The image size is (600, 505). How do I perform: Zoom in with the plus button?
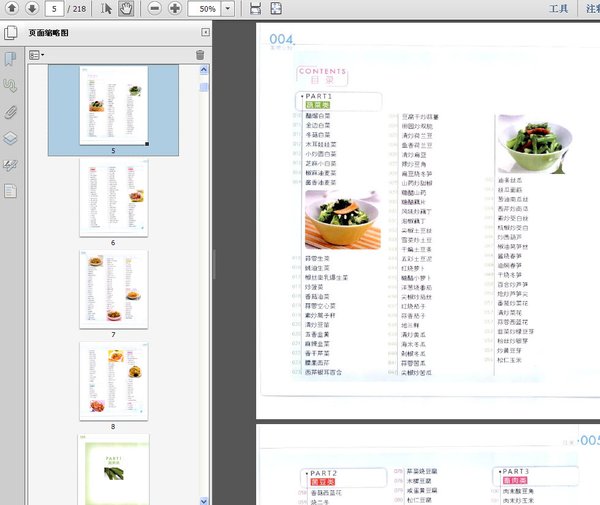175,9
